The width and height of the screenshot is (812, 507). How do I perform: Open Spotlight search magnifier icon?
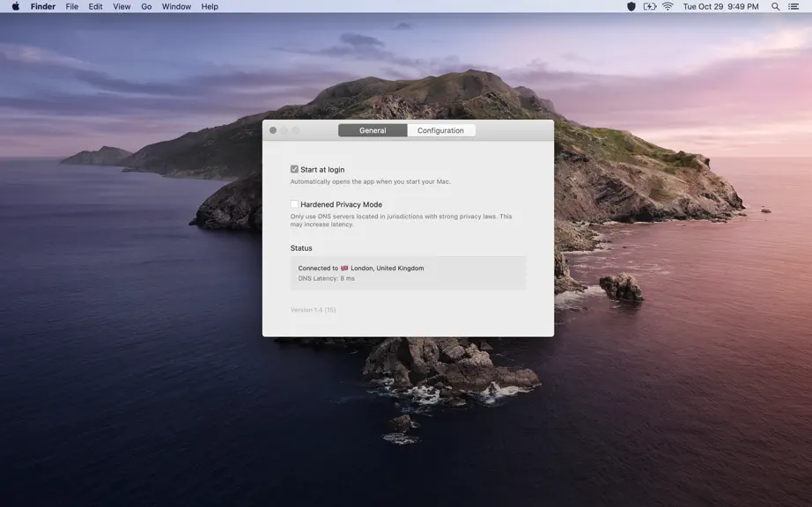click(x=775, y=7)
